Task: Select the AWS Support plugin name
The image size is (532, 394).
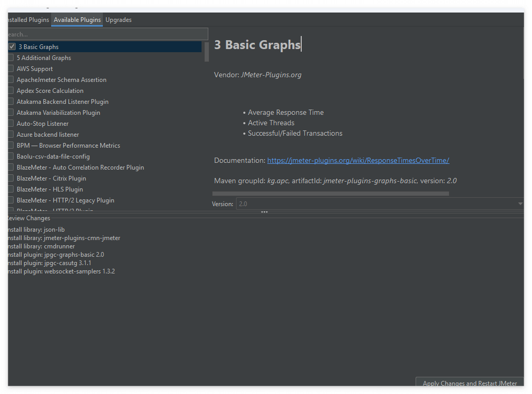Action: [34, 69]
